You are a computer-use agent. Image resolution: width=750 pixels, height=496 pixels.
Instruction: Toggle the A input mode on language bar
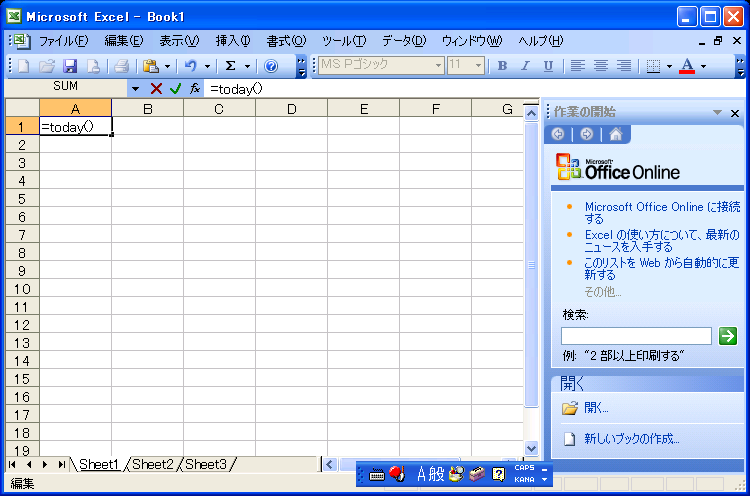421,474
